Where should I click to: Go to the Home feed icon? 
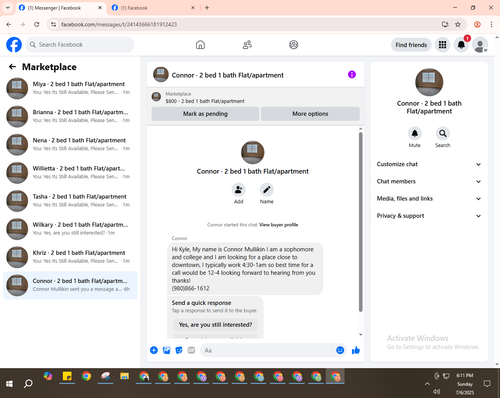pos(200,45)
